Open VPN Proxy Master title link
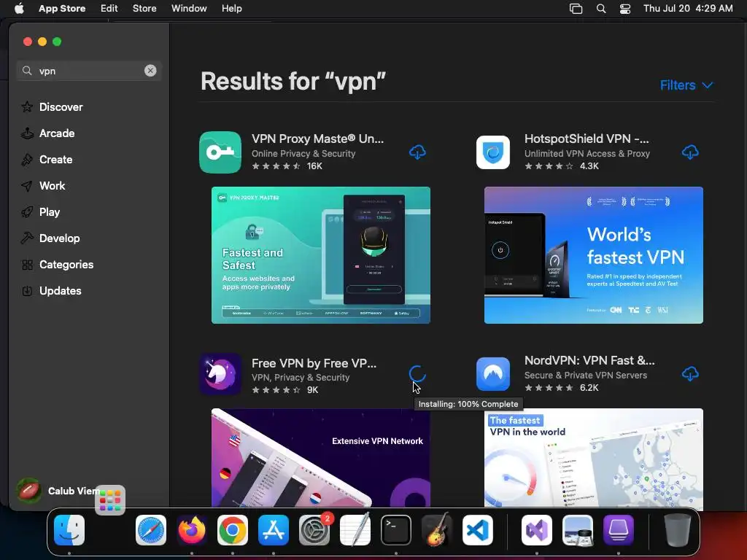This screenshot has width=747, height=560. (318, 139)
